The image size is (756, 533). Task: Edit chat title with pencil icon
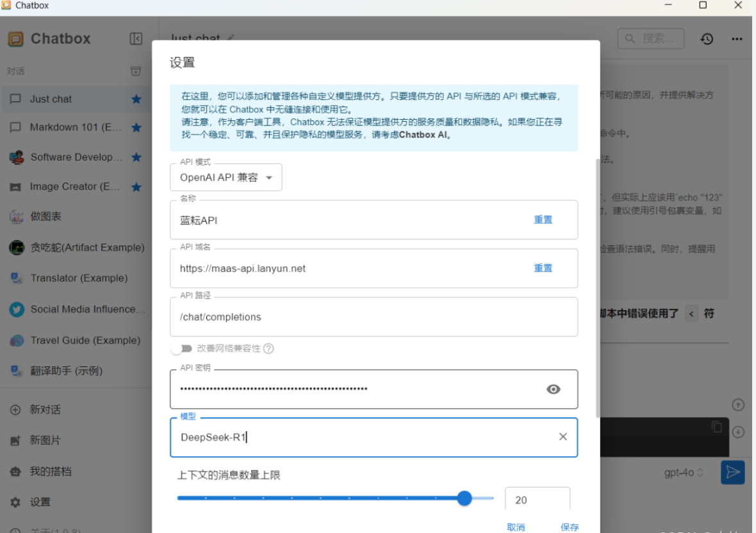[231, 38]
